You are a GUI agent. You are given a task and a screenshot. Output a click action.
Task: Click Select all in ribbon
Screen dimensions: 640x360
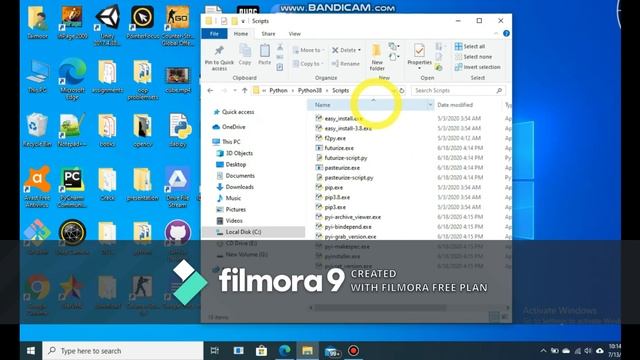pyautogui.click(x=470, y=46)
